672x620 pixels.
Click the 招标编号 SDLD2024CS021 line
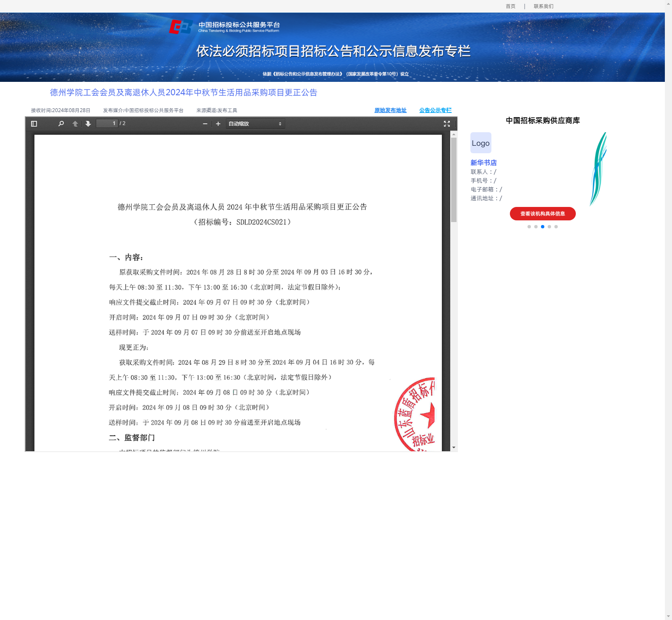tap(242, 222)
